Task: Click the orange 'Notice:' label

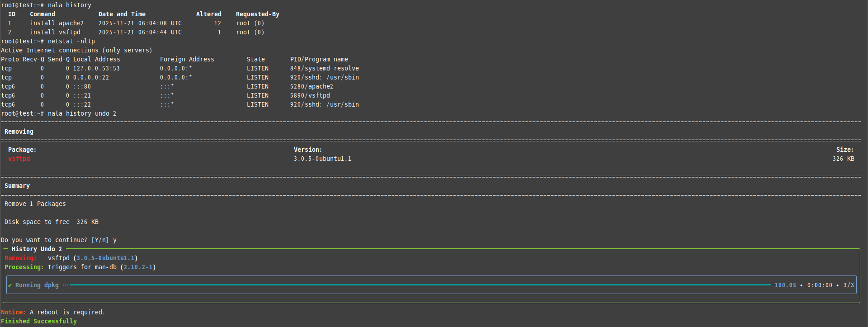Action: 13,313
